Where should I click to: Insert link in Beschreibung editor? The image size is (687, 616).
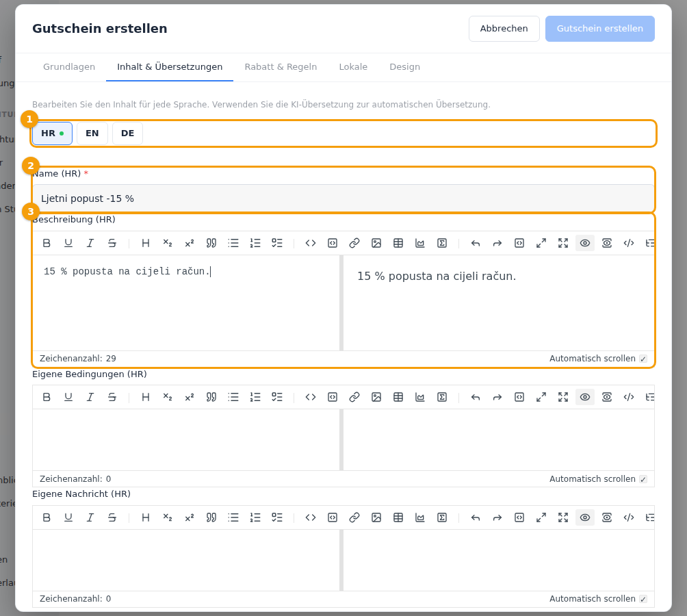[x=354, y=243]
